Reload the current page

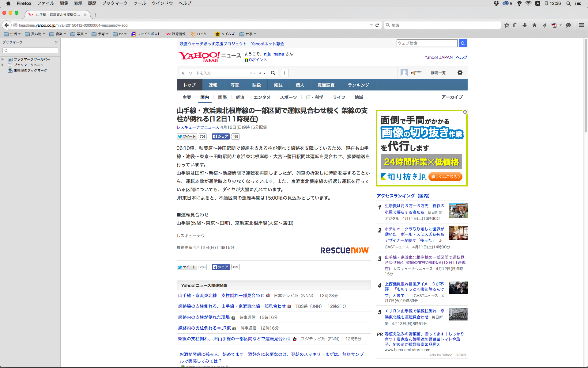click(377, 25)
